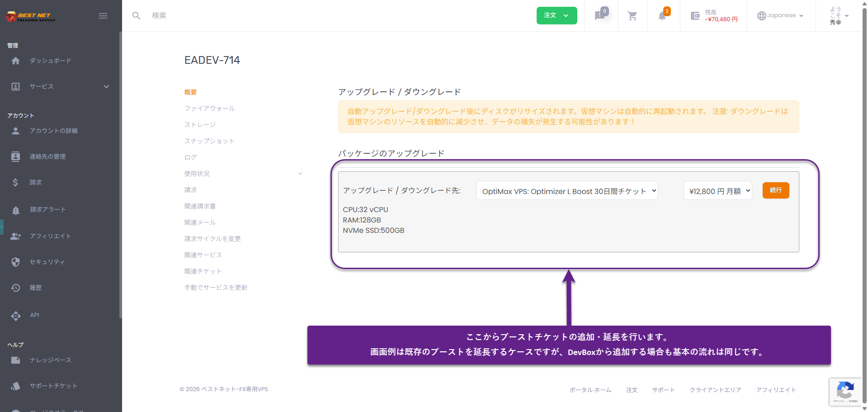The image size is (868, 412).
Task: Click the API icon in sidebar
Action: [x=16, y=315]
